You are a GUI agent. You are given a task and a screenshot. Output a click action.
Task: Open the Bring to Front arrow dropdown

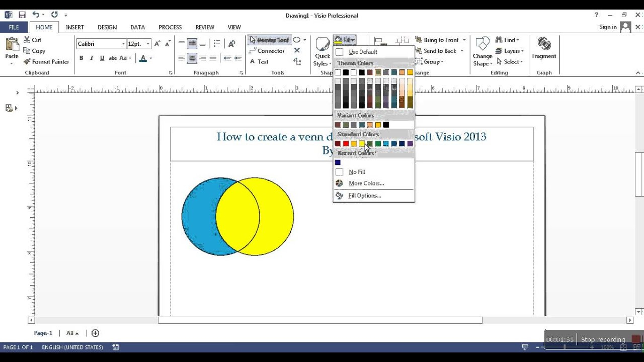[464, 40]
